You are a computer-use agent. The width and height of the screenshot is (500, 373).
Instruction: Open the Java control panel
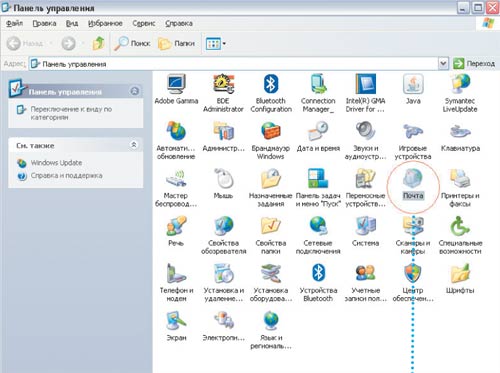413,89
